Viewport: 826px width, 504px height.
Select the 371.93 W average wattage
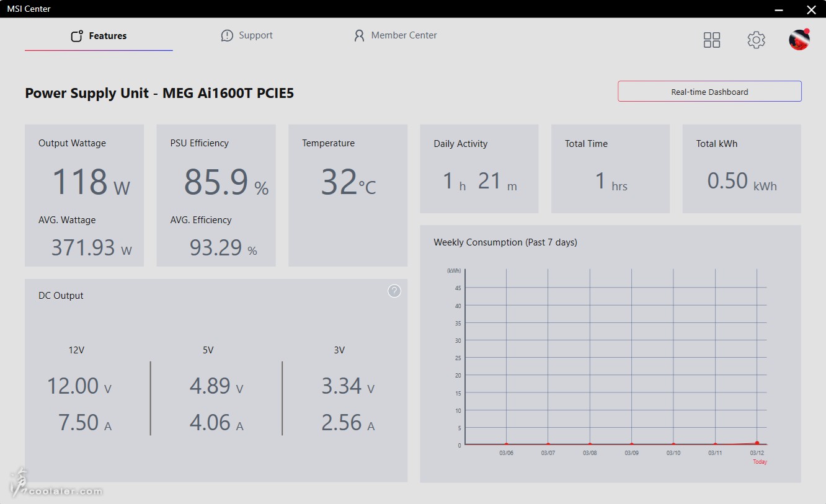(x=92, y=248)
